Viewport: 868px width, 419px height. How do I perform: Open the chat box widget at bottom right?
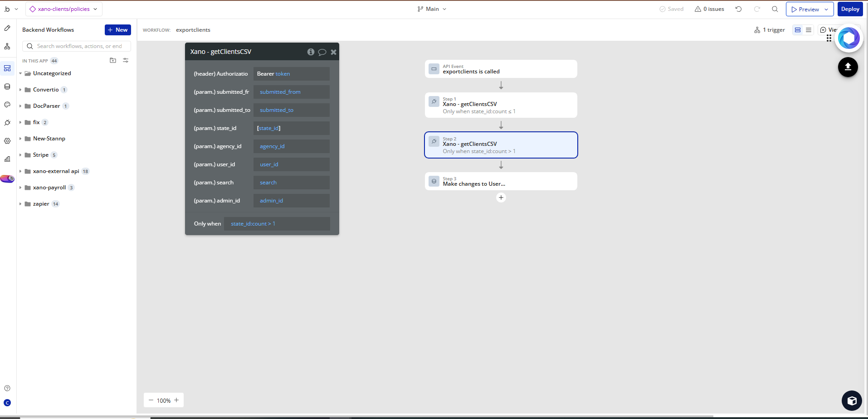click(x=852, y=400)
